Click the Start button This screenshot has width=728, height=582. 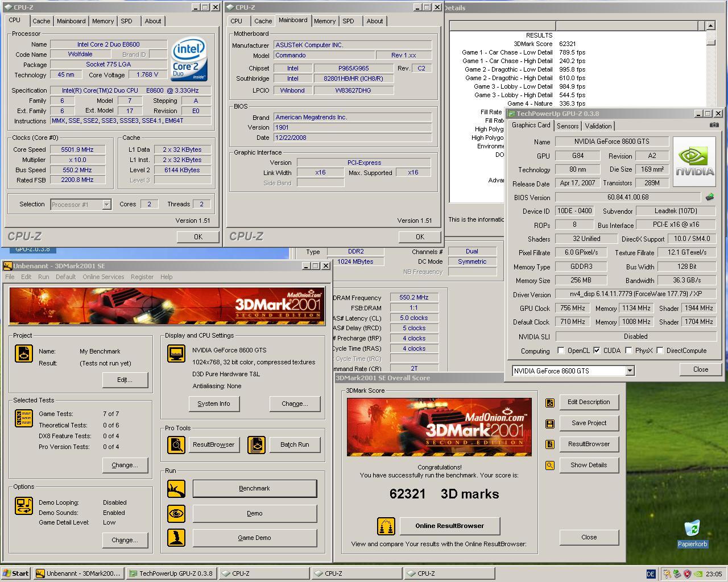coord(16,573)
